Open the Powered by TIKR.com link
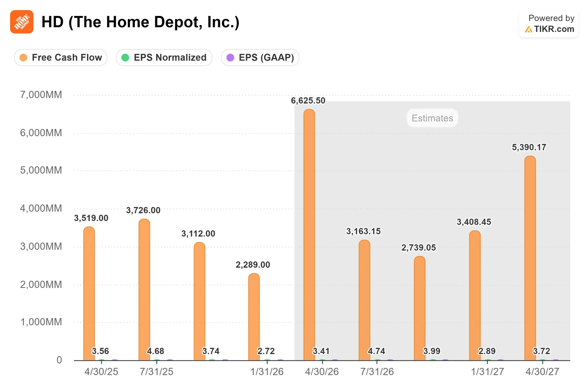Screen dimensions: 588x392 (x=548, y=24)
